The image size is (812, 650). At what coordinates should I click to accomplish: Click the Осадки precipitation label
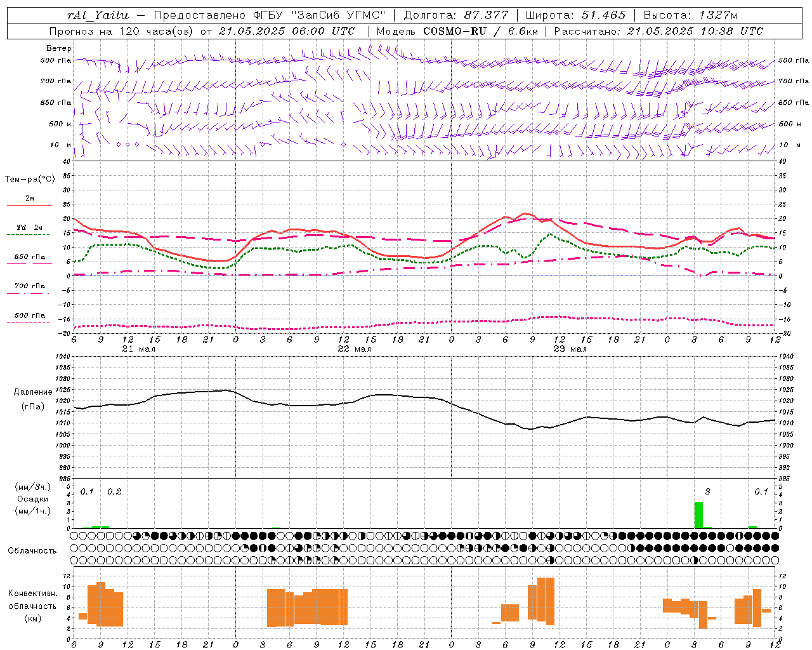click(32, 499)
